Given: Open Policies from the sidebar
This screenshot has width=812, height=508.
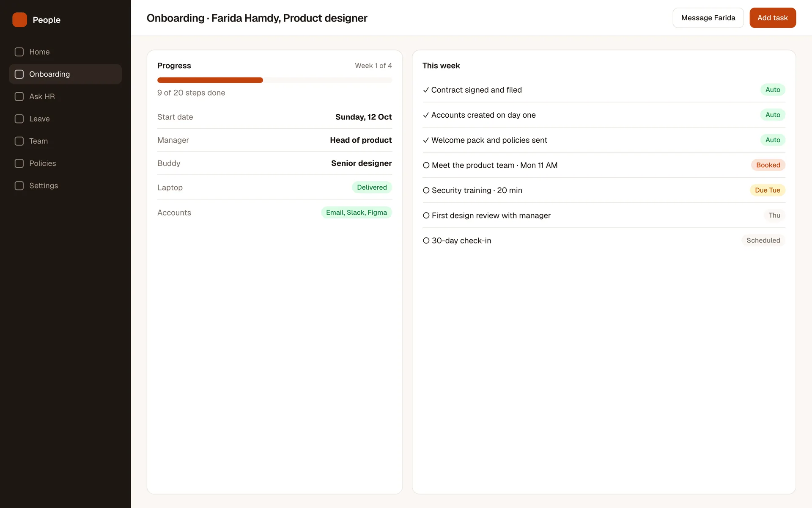Looking at the screenshot, I should pos(65,163).
